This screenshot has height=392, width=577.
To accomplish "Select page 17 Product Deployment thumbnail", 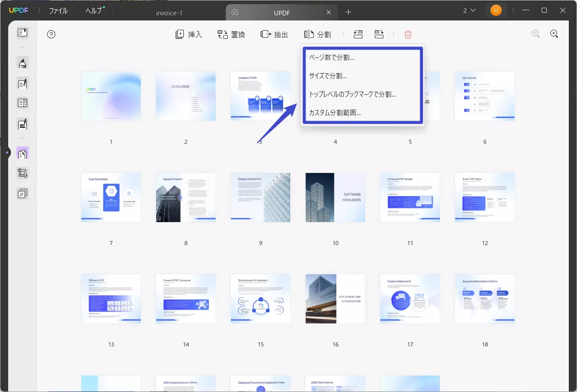I will click(x=410, y=298).
